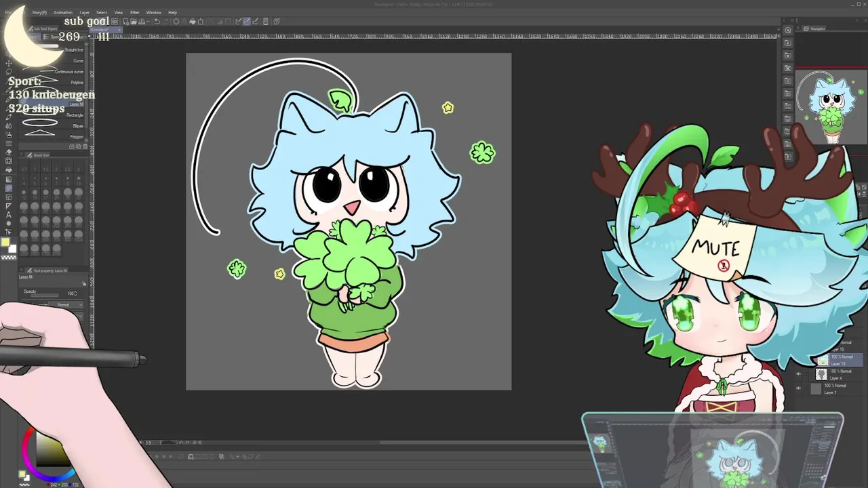Open the Window menu

click(x=153, y=12)
